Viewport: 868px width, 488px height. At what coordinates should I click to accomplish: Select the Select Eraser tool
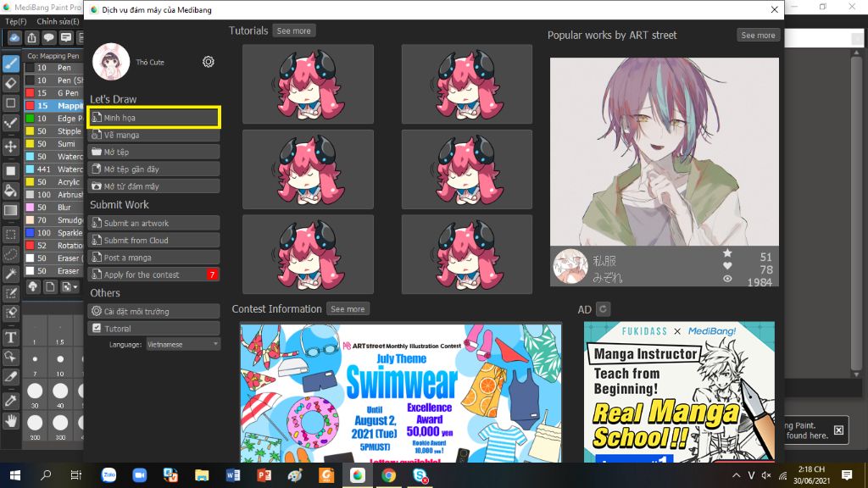point(10,313)
